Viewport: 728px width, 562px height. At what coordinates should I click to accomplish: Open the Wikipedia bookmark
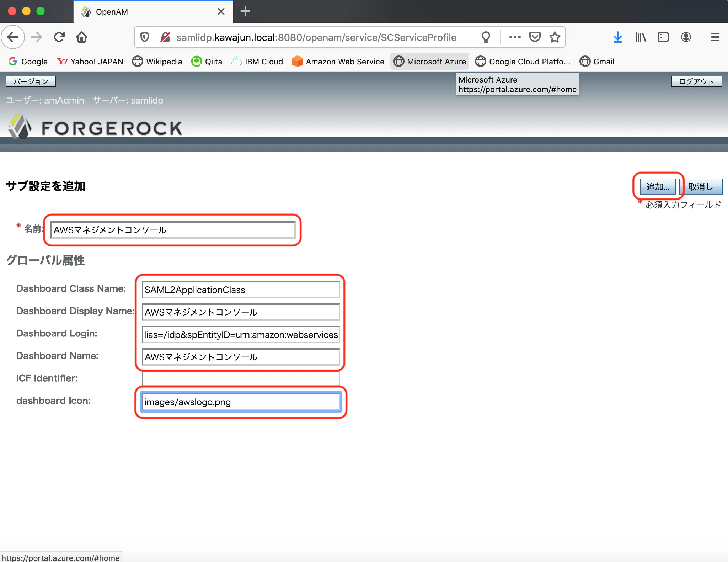coord(157,62)
